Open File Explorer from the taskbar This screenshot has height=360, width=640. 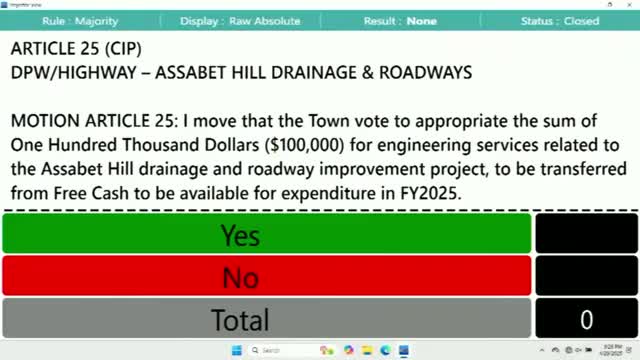367,350
